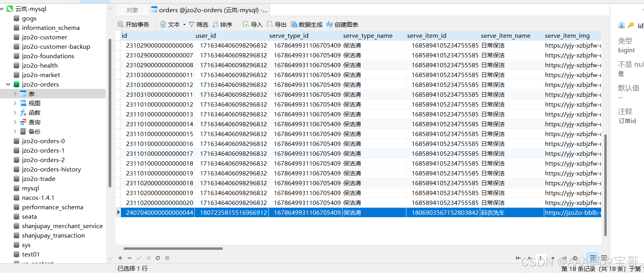Select the nacos-1.4.1 database
The image size is (644, 273).
[34, 197]
